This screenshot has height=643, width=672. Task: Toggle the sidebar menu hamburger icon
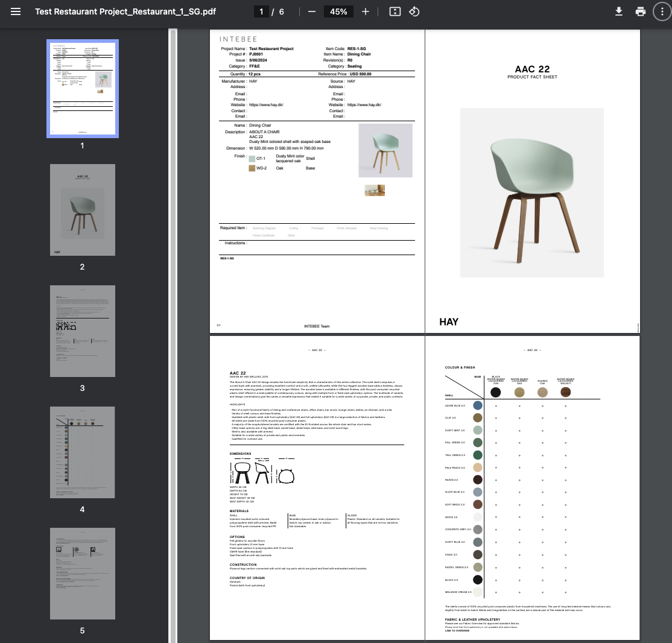tap(16, 11)
